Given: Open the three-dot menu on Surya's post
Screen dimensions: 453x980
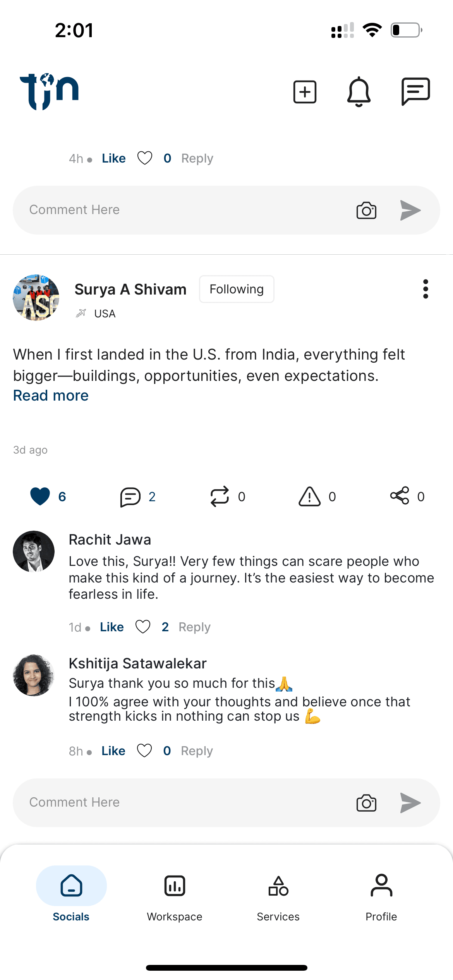Looking at the screenshot, I should (x=425, y=289).
